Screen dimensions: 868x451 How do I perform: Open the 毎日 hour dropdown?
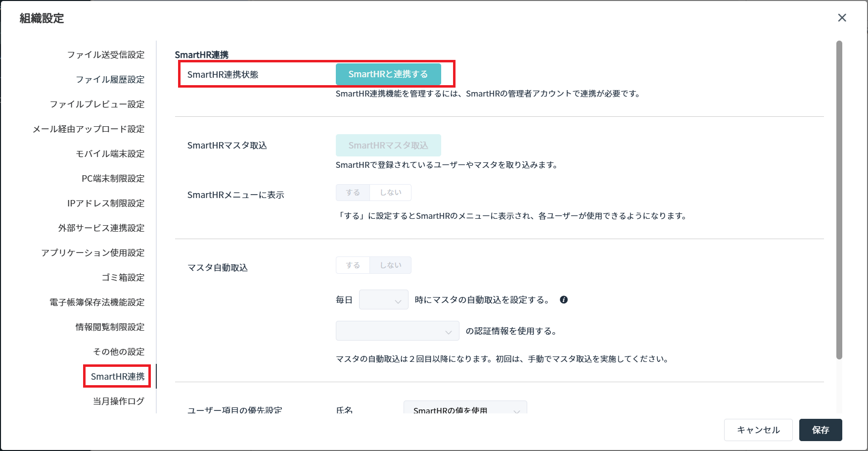click(384, 300)
